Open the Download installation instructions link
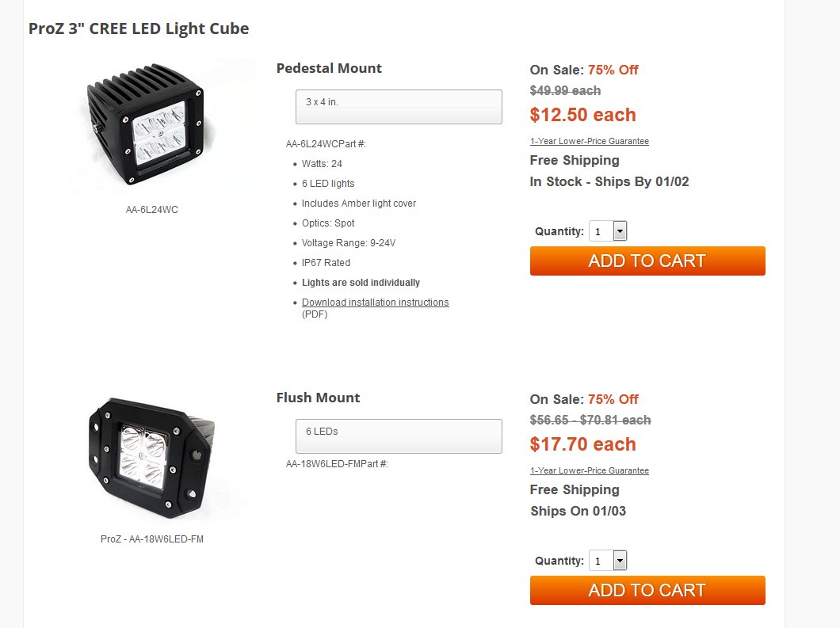 375,303
